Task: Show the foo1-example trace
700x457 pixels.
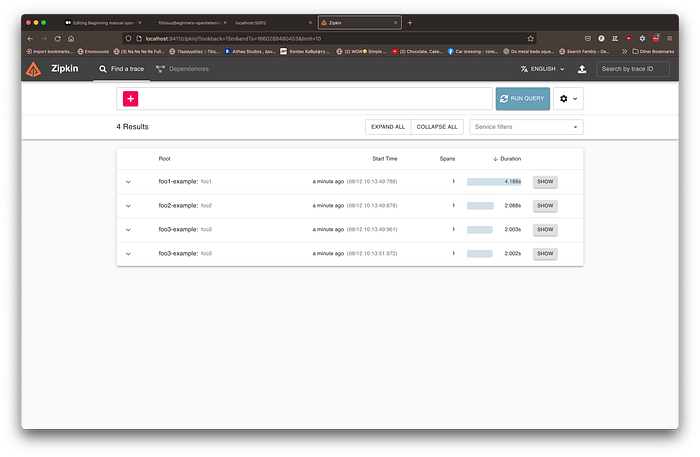Action: 545,182
